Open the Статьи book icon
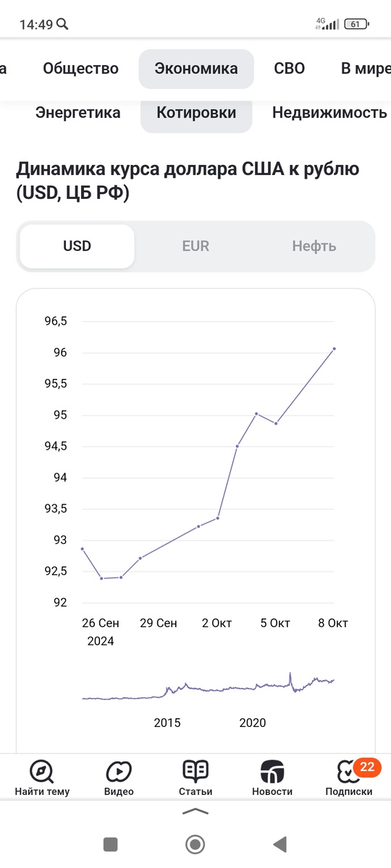Image resolution: width=391 pixels, height=868 pixels. [x=195, y=771]
